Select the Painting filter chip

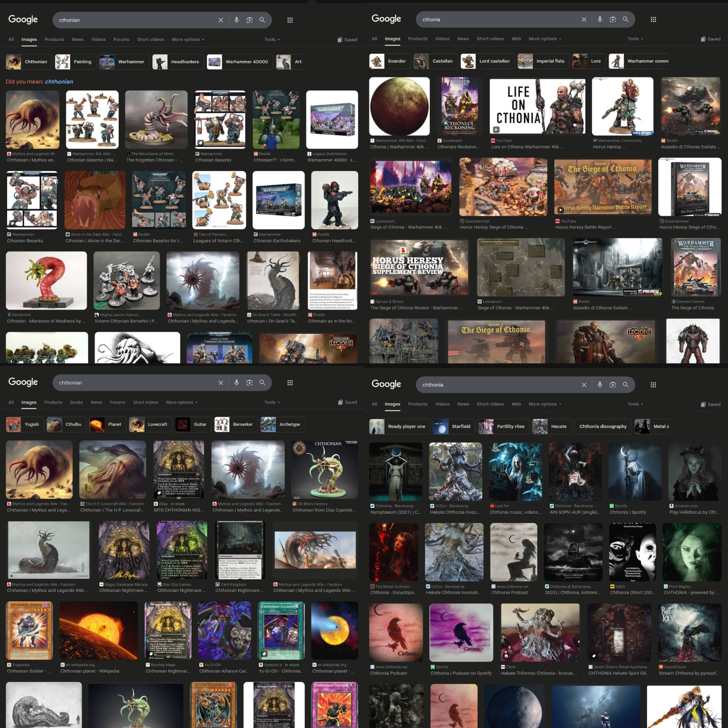(x=75, y=62)
